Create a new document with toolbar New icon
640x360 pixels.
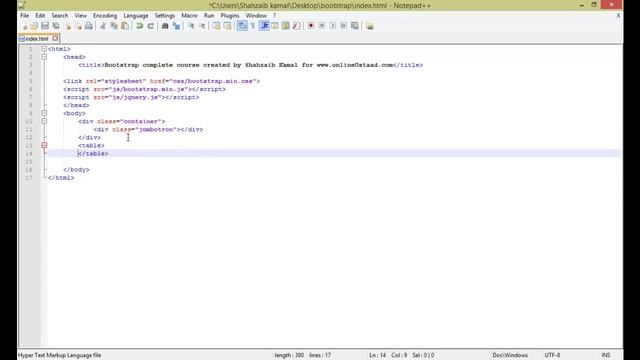[x=24, y=26]
